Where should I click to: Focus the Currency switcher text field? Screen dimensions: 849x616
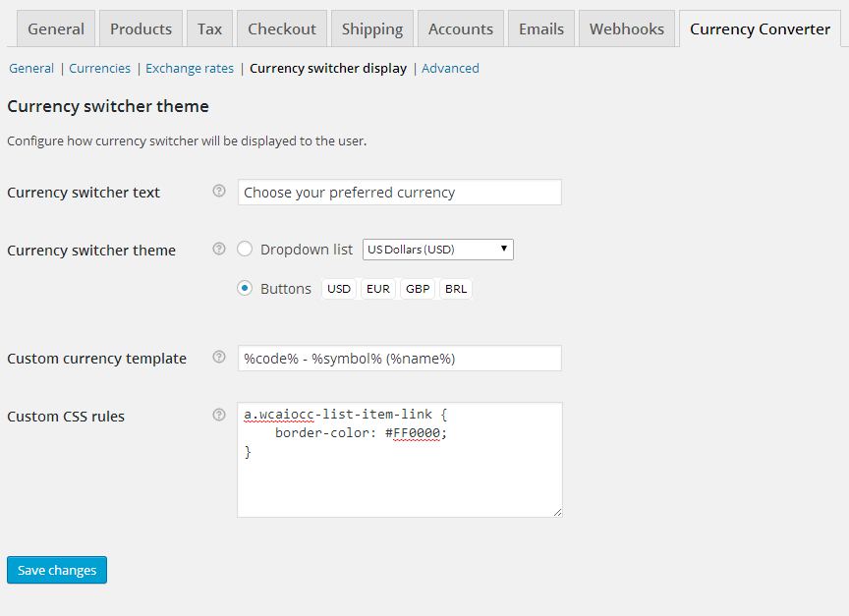click(399, 193)
